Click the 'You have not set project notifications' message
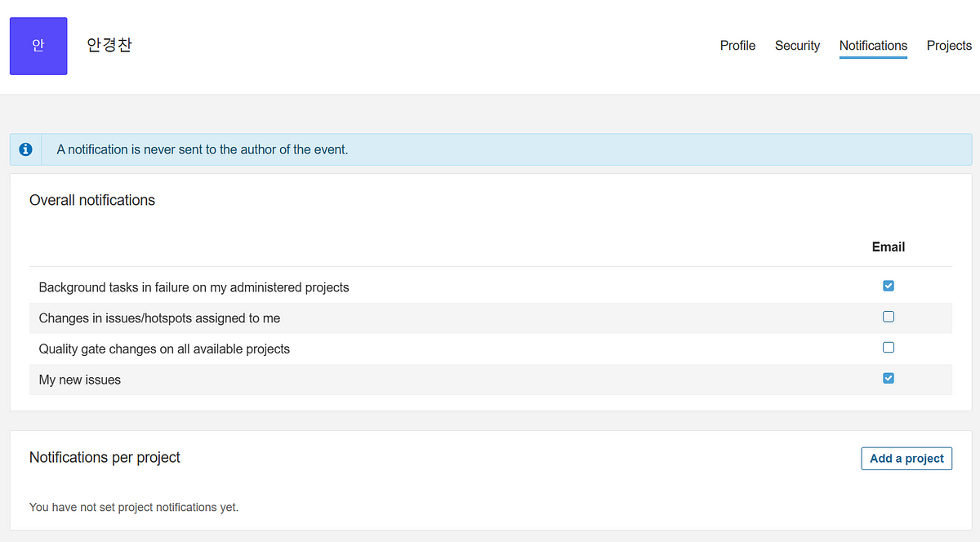980x542 pixels. pos(134,507)
